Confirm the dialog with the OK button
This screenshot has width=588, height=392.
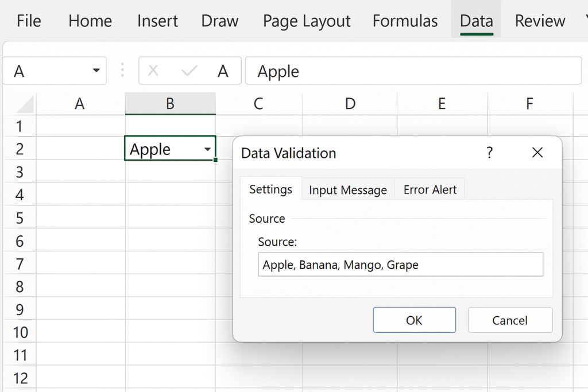pos(414,320)
